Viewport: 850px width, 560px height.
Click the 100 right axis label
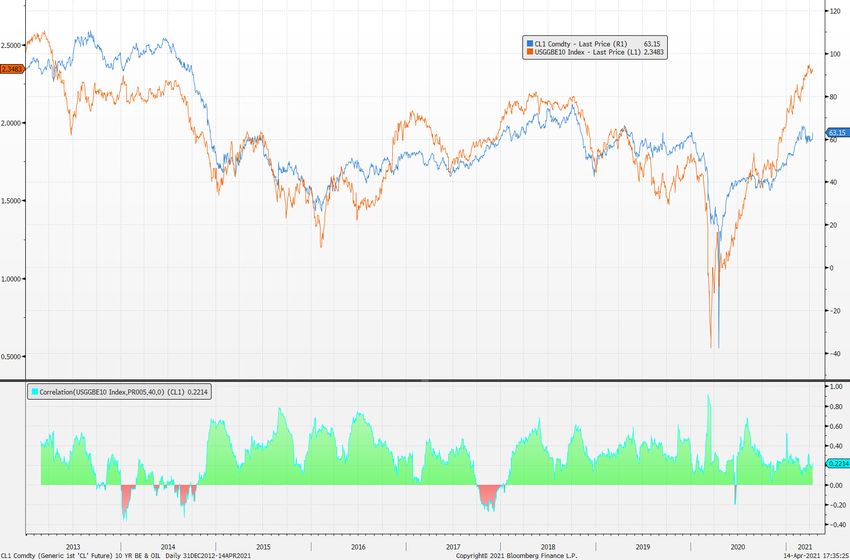pyautogui.click(x=836, y=54)
